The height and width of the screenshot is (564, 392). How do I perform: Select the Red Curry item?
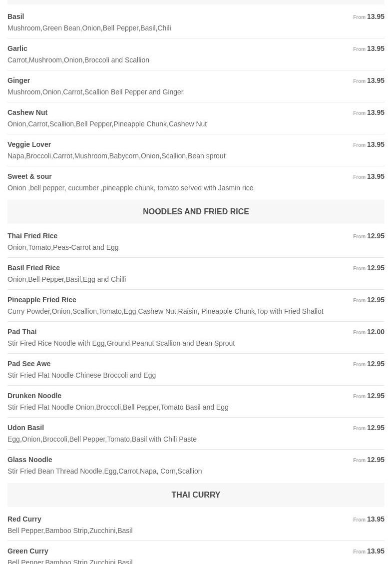coord(24,519)
